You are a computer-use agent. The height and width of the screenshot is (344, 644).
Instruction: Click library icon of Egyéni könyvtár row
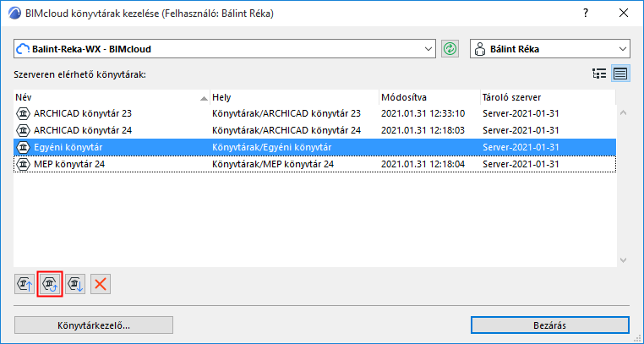[x=24, y=147]
